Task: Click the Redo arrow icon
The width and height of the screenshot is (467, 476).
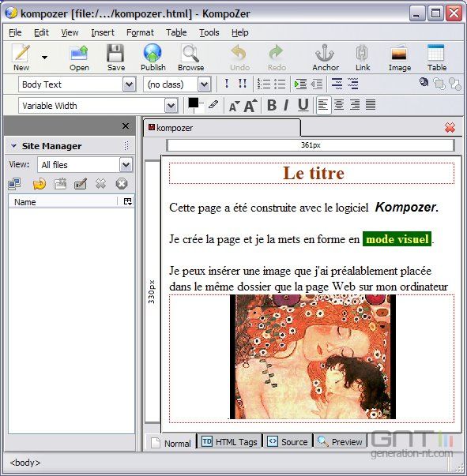Action: 277,58
